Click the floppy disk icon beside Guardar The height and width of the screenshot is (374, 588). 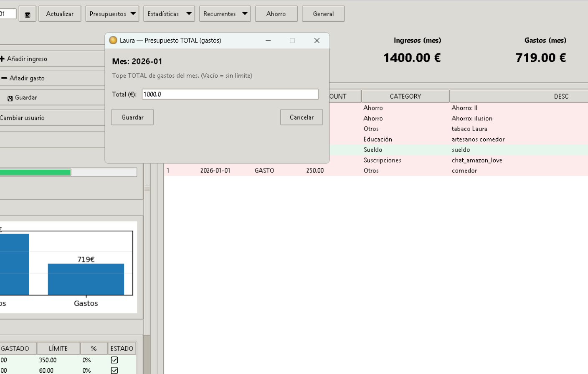tap(10, 98)
